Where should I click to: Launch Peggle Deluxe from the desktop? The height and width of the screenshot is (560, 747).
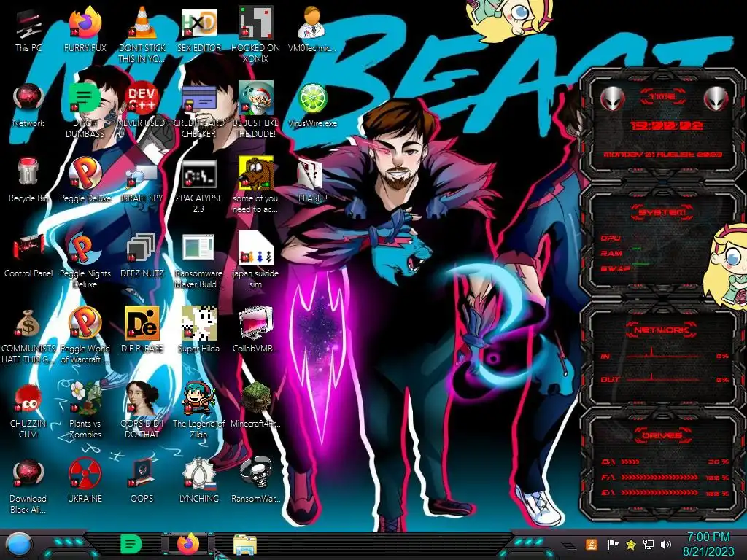tap(85, 181)
